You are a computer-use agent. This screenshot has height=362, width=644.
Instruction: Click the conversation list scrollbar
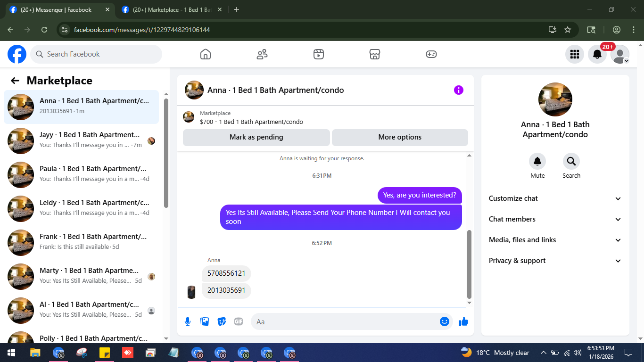click(x=166, y=153)
